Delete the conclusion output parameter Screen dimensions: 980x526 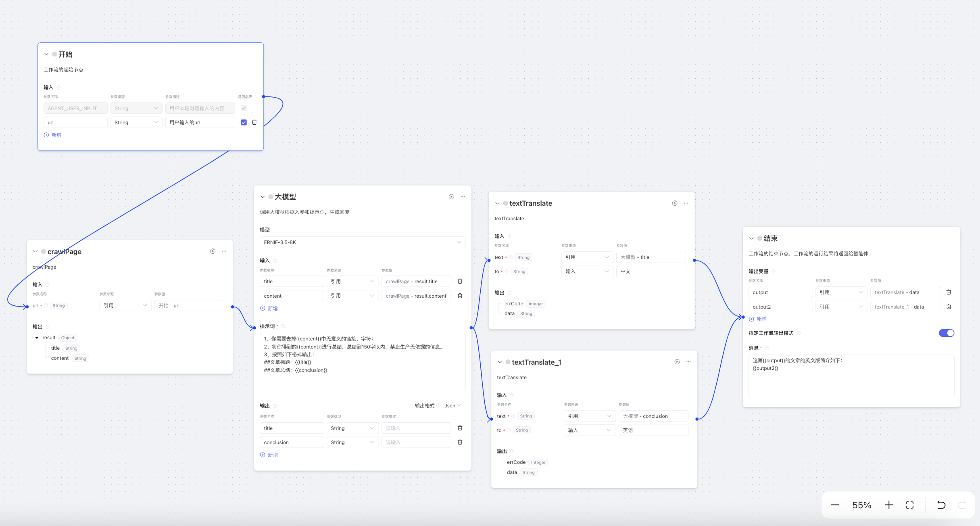point(460,442)
